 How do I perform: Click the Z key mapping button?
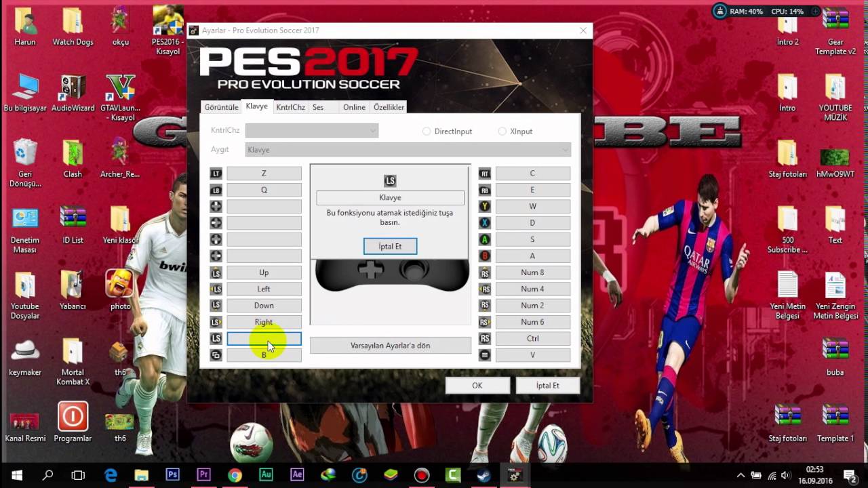click(x=264, y=174)
